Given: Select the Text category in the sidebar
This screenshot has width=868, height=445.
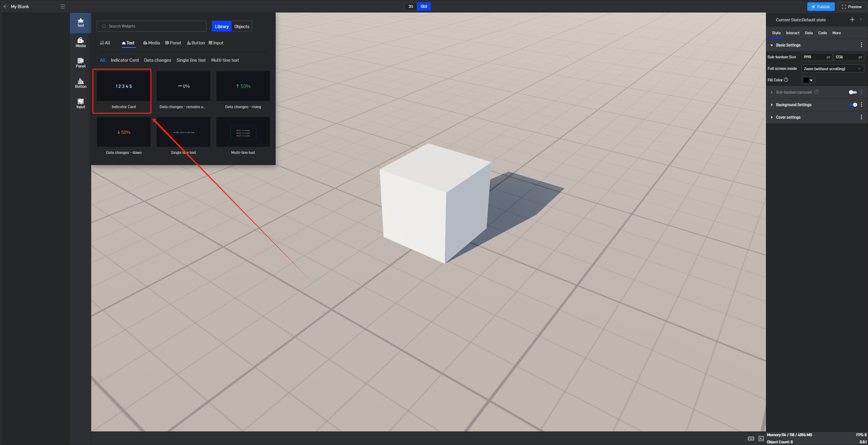Looking at the screenshot, I should (80, 23).
